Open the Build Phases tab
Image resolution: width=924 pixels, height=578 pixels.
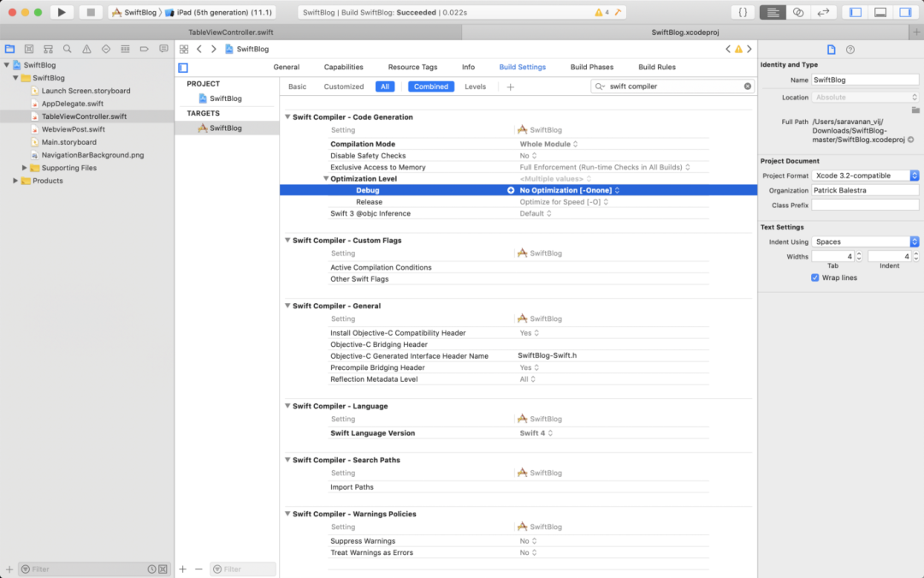point(592,68)
